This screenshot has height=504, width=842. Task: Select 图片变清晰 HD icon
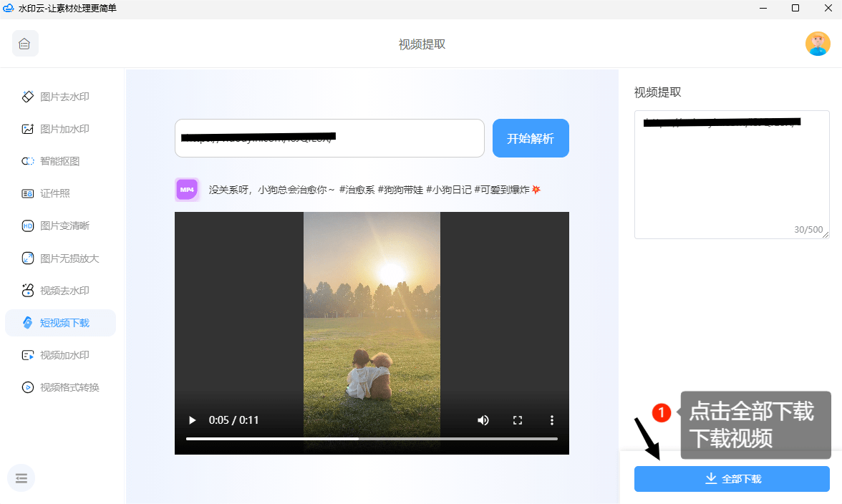[27, 226]
